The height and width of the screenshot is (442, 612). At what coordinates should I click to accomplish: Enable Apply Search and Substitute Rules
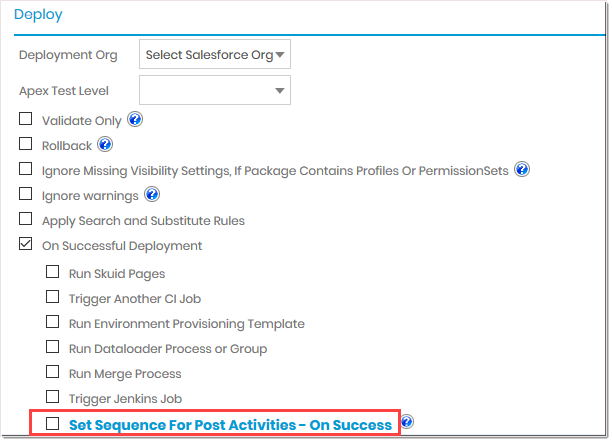point(26,220)
